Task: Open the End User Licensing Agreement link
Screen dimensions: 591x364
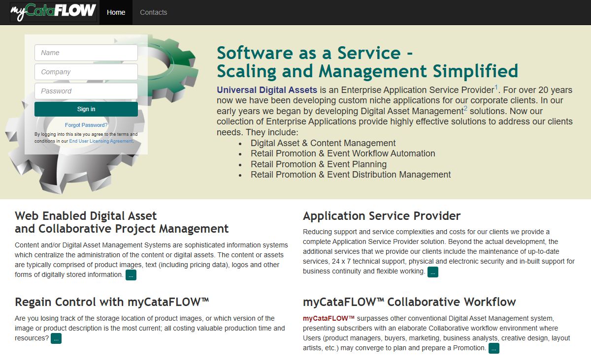Action: point(101,141)
